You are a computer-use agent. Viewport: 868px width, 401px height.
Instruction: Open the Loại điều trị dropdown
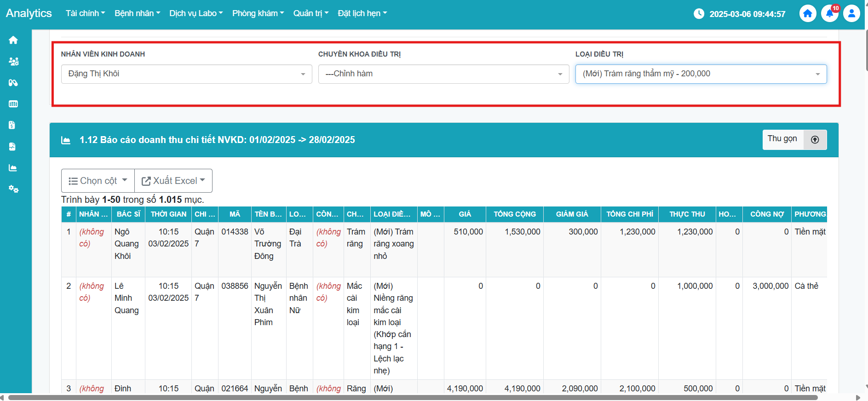701,74
